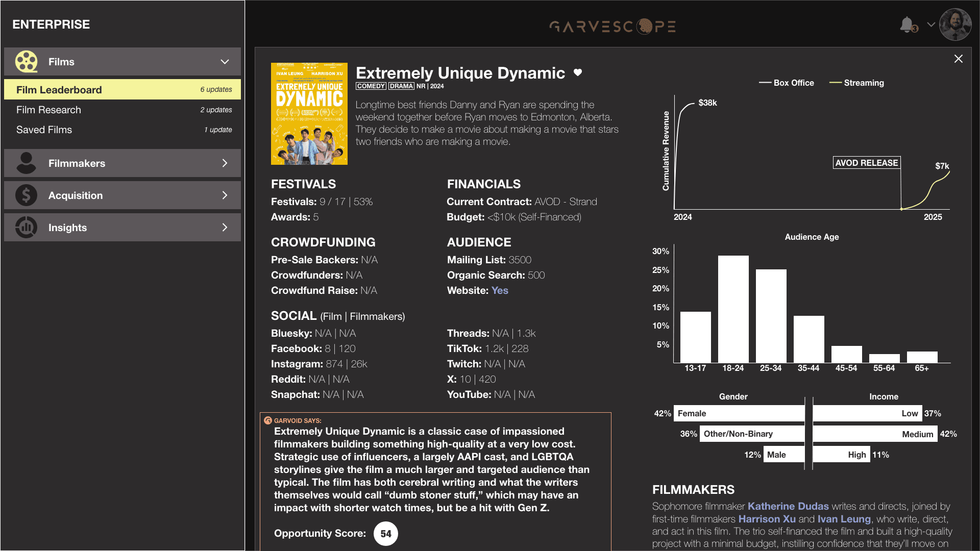Click the Films reel icon

point(26,62)
